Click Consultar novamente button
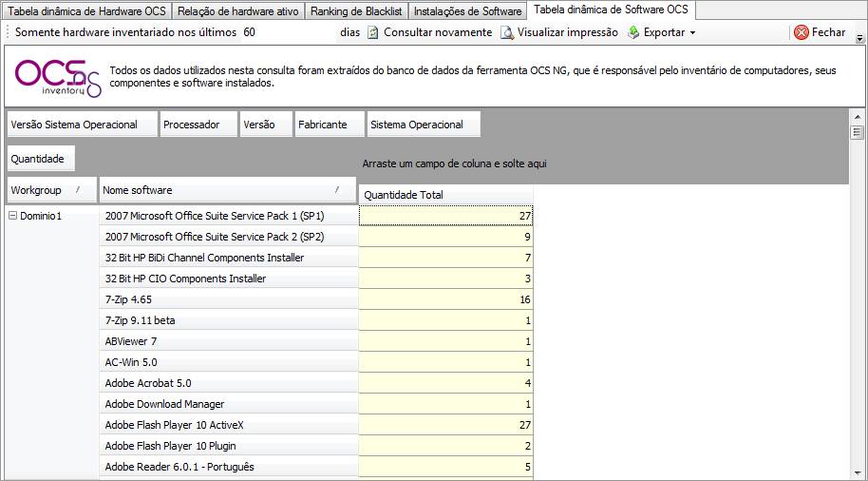 (430, 32)
